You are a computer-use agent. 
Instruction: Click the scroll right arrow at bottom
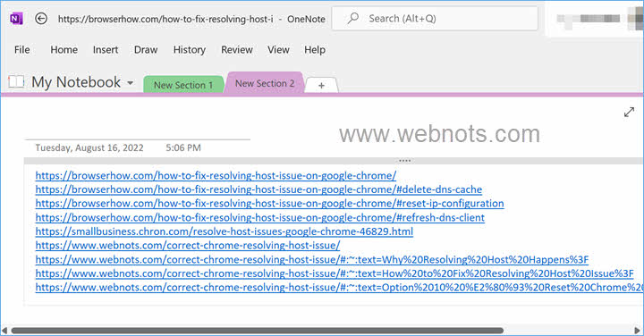click(x=638, y=331)
